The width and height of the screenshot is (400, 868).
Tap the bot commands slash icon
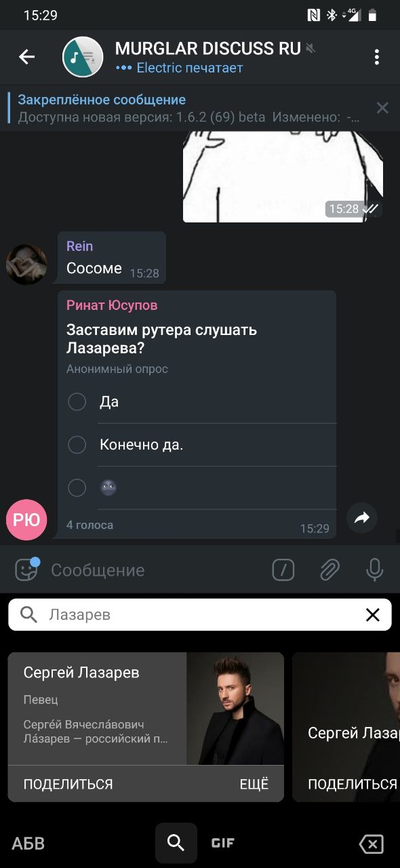(x=283, y=570)
